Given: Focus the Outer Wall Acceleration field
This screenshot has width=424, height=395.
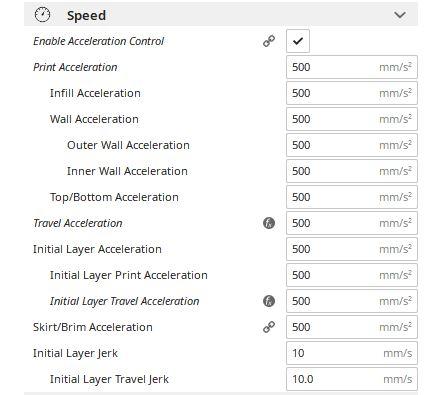Looking at the screenshot, I should pos(352,145).
